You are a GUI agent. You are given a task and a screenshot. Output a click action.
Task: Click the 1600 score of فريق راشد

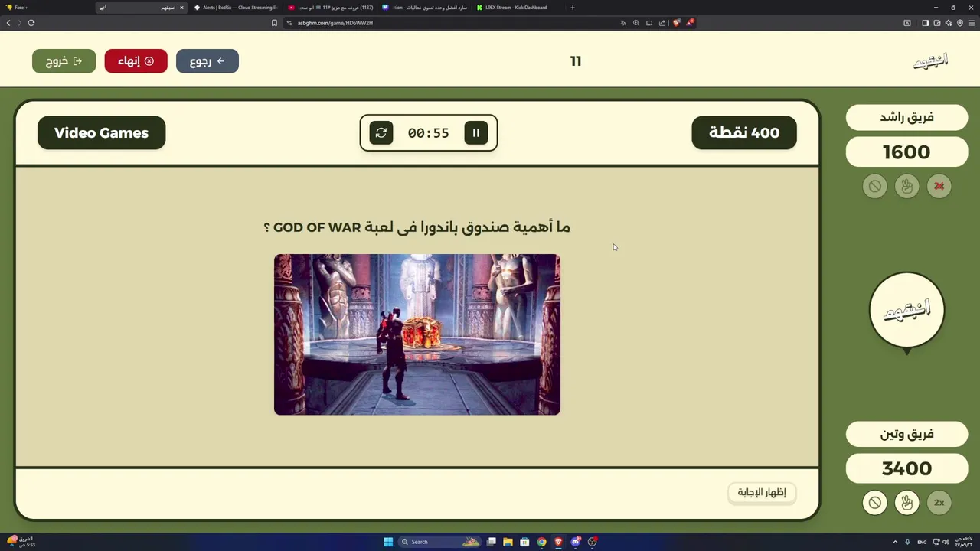point(907,152)
